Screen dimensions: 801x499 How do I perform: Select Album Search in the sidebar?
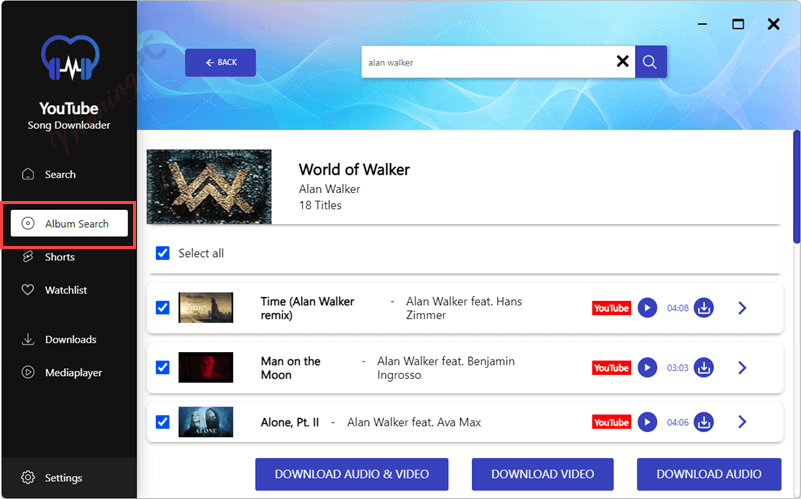(69, 224)
